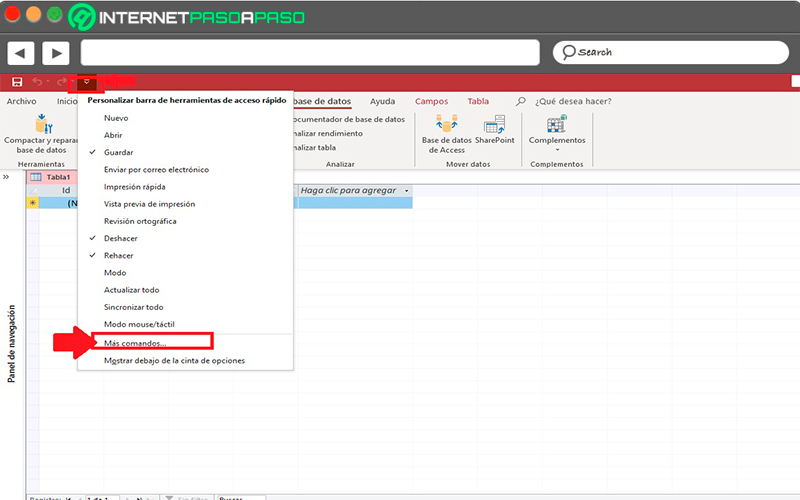Viewport: 800px width, 500px height.
Task: Click the Compactar y reparar base de datos icon
Action: coord(41,124)
